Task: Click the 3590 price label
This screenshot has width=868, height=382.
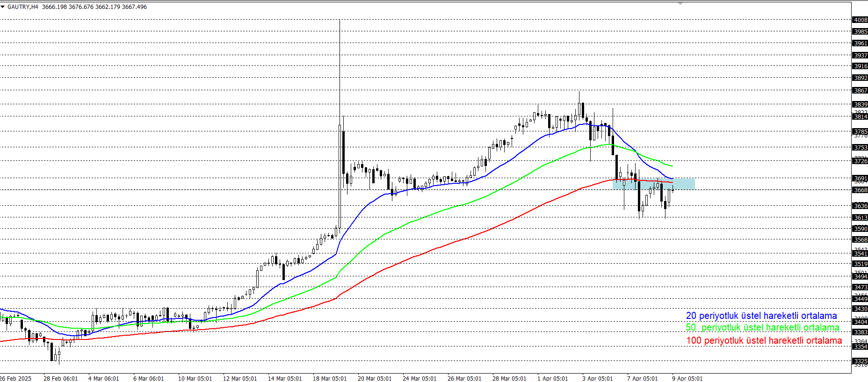Action: click(x=861, y=229)
